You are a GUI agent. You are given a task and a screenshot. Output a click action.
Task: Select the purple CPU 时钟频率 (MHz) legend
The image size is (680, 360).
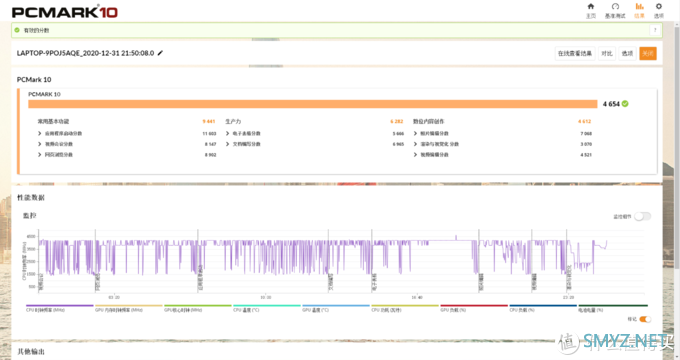coord(59,308)
